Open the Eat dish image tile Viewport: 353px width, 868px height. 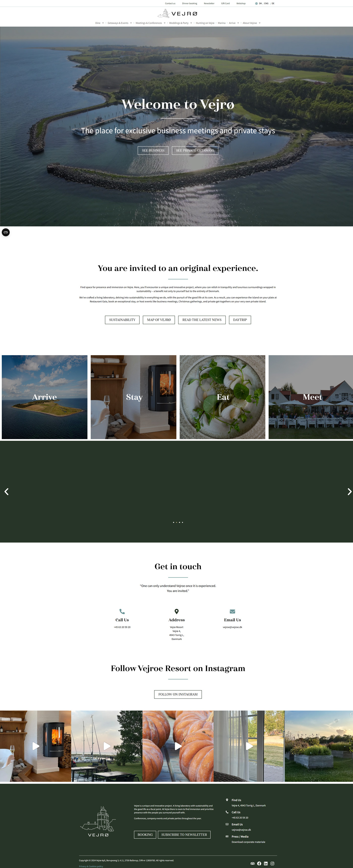click(222, 397)
